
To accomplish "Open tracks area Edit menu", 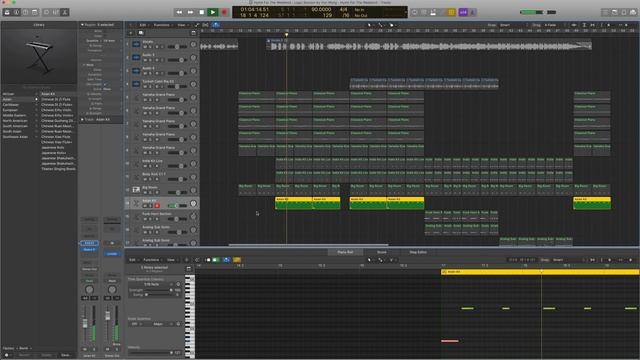I will 143,25.
